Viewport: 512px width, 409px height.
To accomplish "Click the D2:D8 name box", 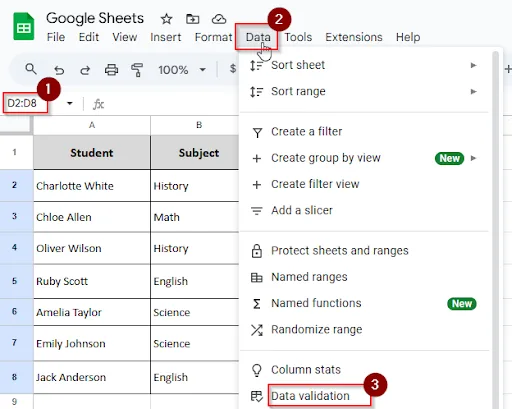I will [25, 103].
